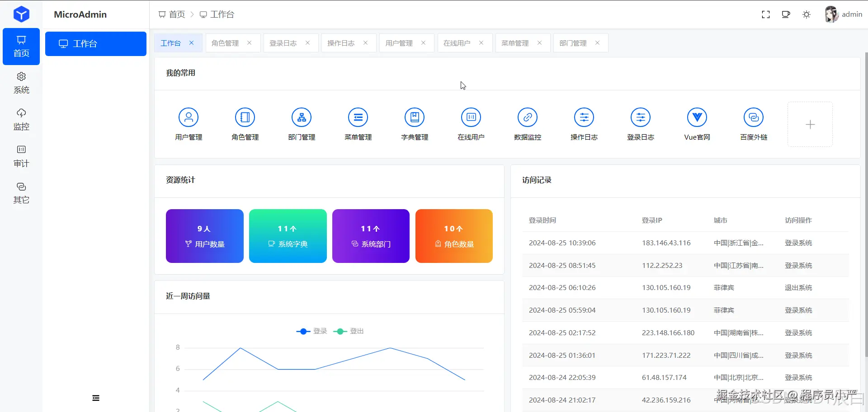This screenshot has height=412, width=868.
Task: Add a new shortcut with the plus button
Action: point(810,124)
